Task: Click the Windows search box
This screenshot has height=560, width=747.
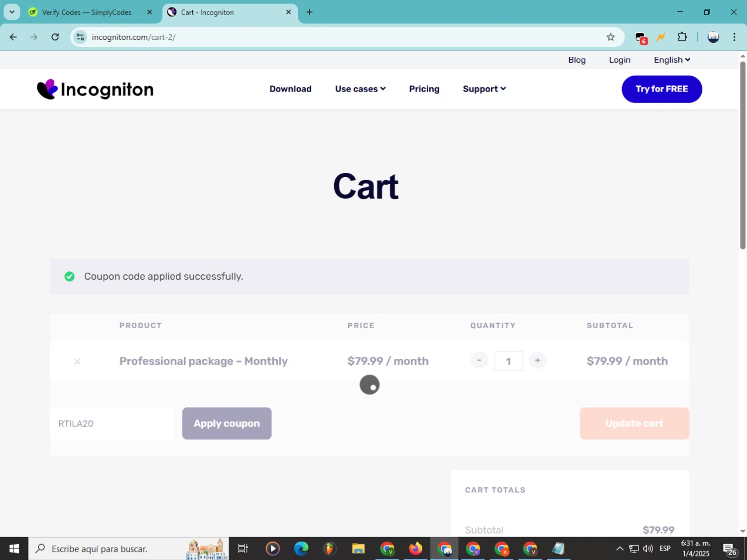Action: [128, 549]
